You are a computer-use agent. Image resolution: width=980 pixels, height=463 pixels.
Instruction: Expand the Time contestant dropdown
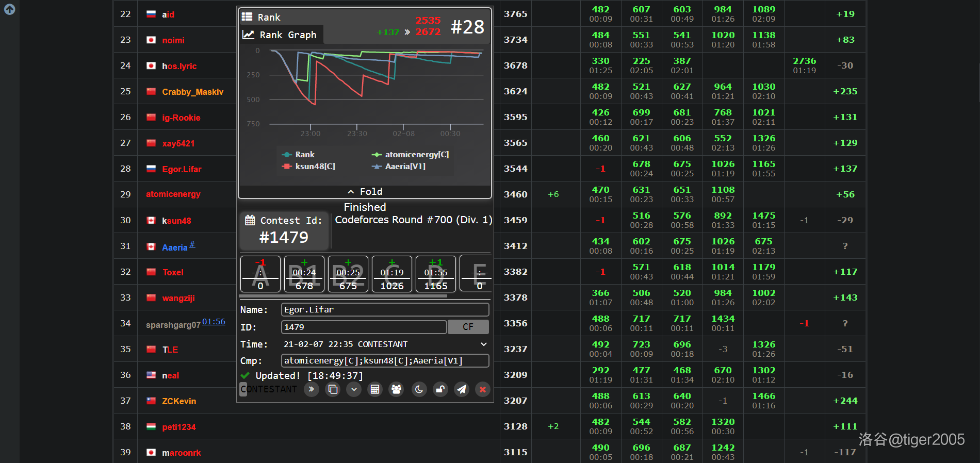484,344
